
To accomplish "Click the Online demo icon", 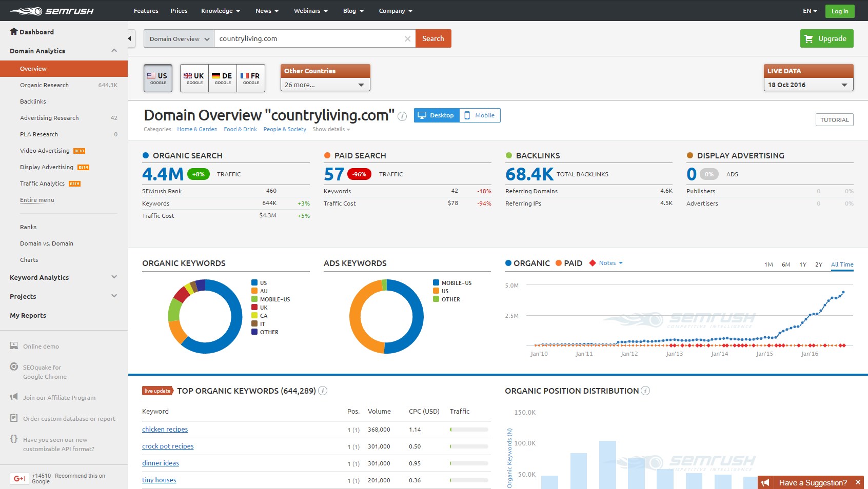I will (14, 346).
